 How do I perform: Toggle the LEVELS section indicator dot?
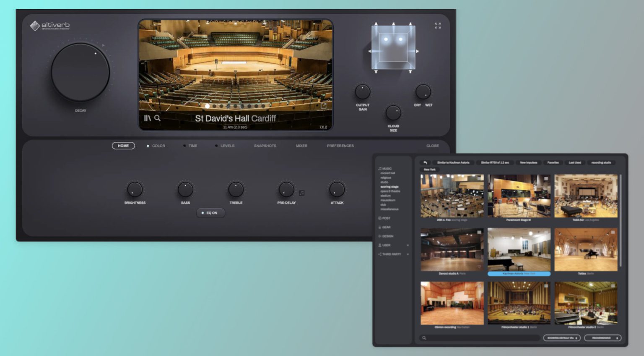pos(216,146)
